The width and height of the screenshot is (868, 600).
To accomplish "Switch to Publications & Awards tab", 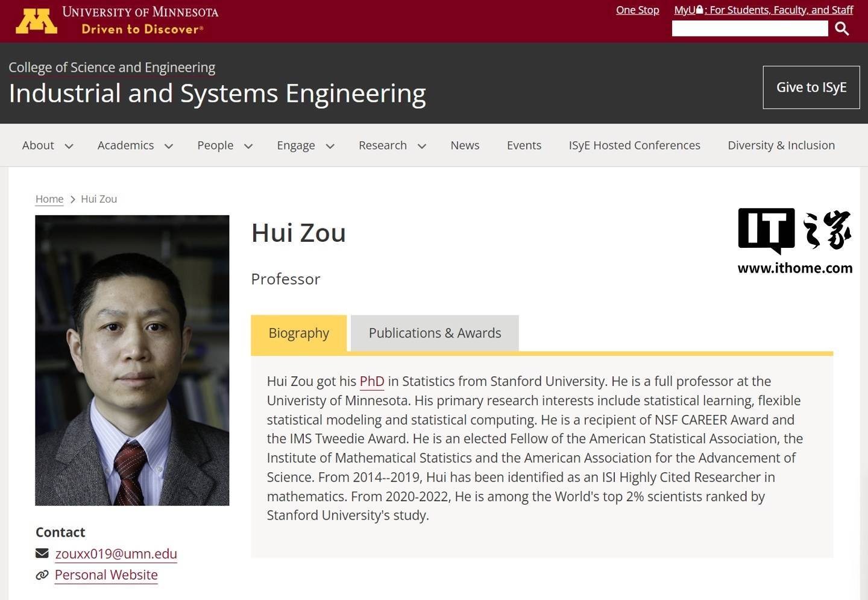I will [x=435, y=333].
